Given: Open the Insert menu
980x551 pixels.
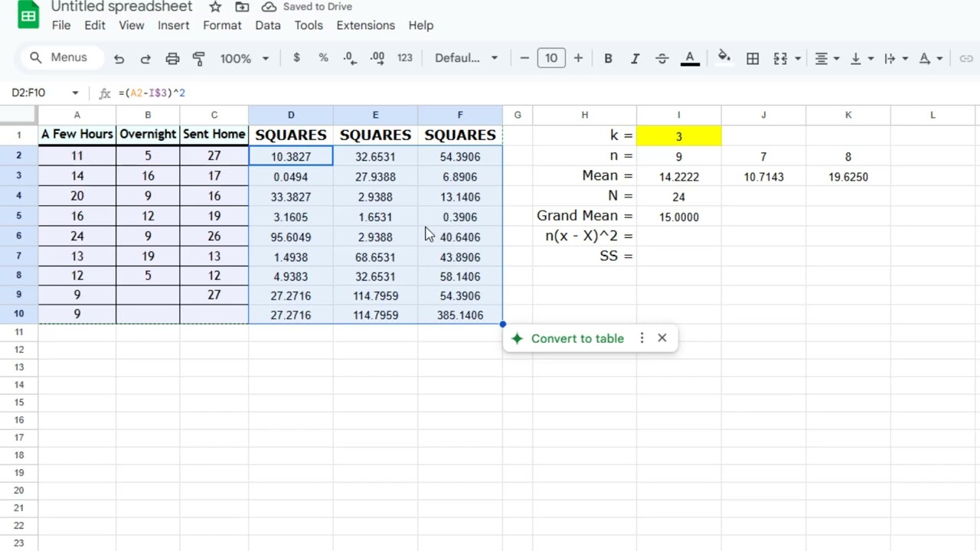Looking at the screenshot, I should point(174,25).
